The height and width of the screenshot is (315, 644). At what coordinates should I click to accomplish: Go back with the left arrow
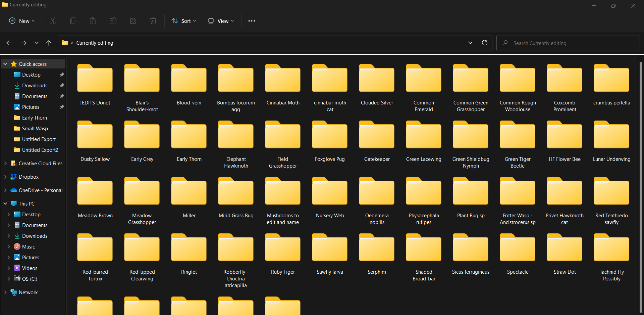(9, 43)
